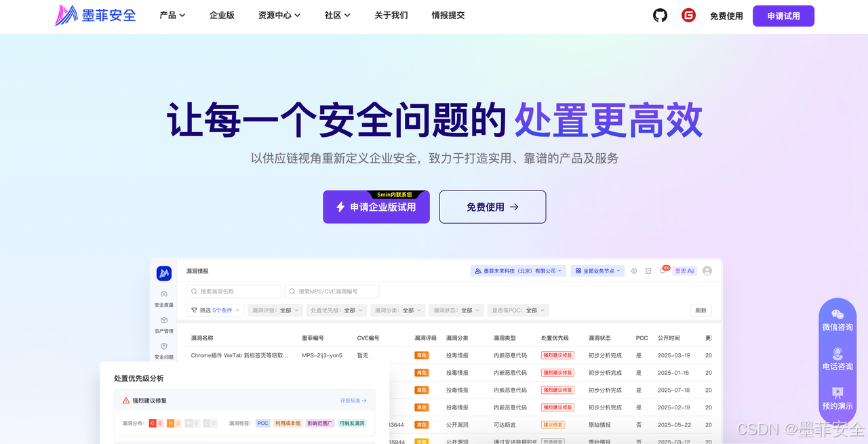Click the purple 申请试用 header button
Screen dimensions: 868x444
pos(783,16)
